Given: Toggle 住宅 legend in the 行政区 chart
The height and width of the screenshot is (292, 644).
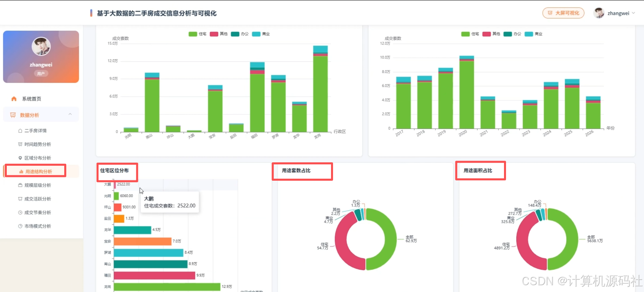Looking at the screenshot, I should pyautogui.click(x=198, y=34).
